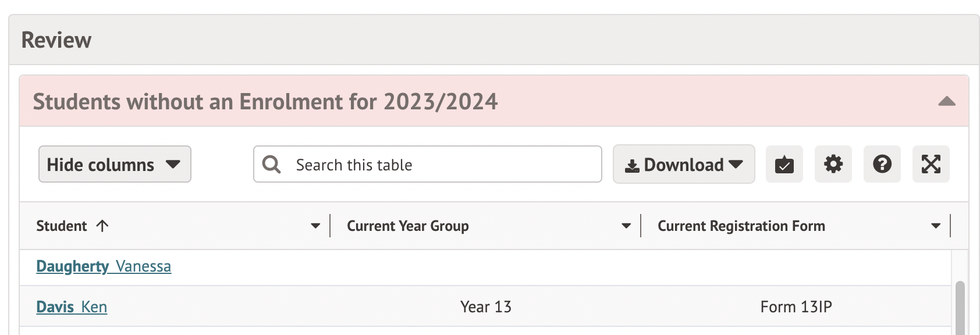Image resolution: width=980 pixels, height=335 pixels.
Task: Open Current Registration Form column dropdown arrow
Action: pyautogui.click(x=936, y=226)
